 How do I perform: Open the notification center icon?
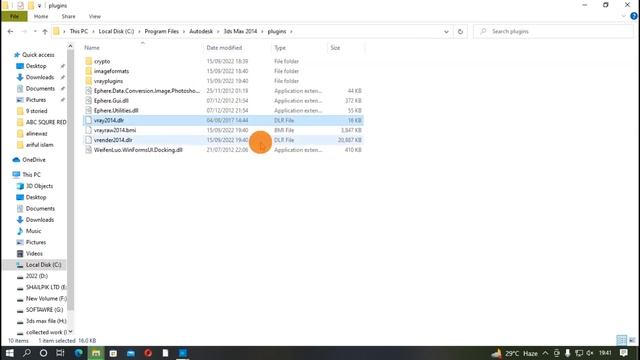click(x=624, y=353)
